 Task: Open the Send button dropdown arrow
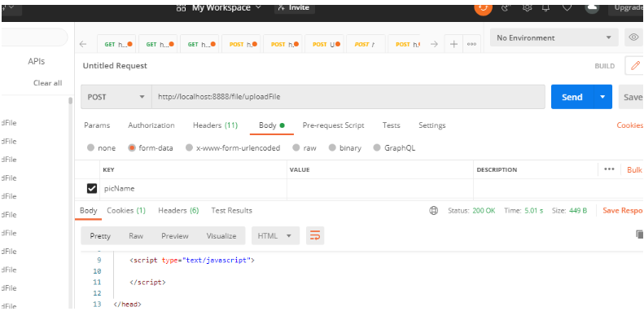click(602, 97)
